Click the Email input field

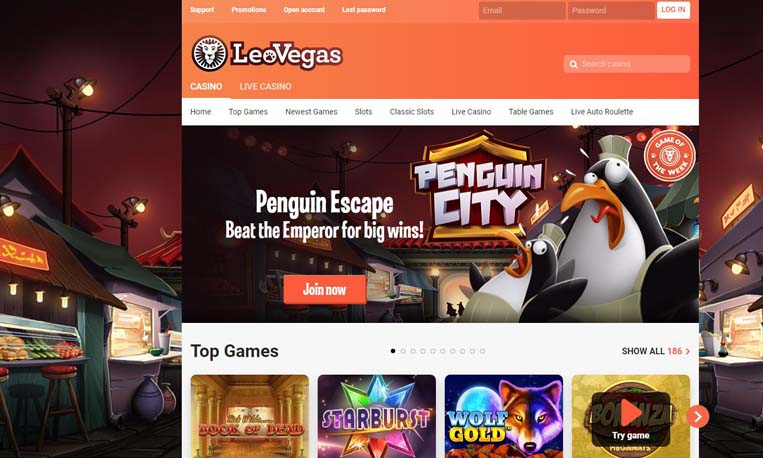(522, 10)
